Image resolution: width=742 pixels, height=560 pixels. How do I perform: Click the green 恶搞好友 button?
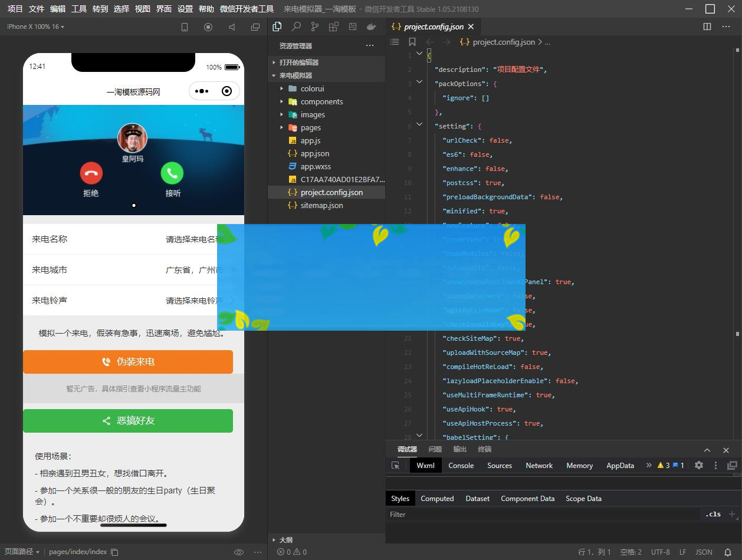click(128, 420)
